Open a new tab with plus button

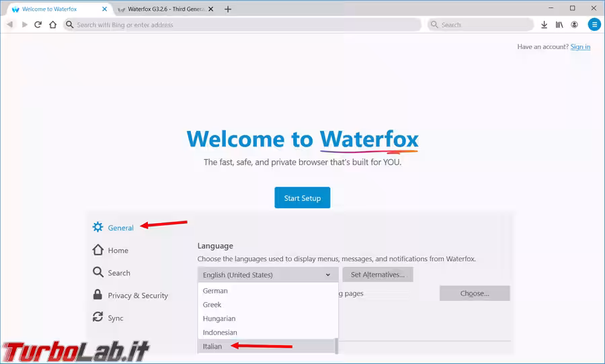(x=228, y=9)
